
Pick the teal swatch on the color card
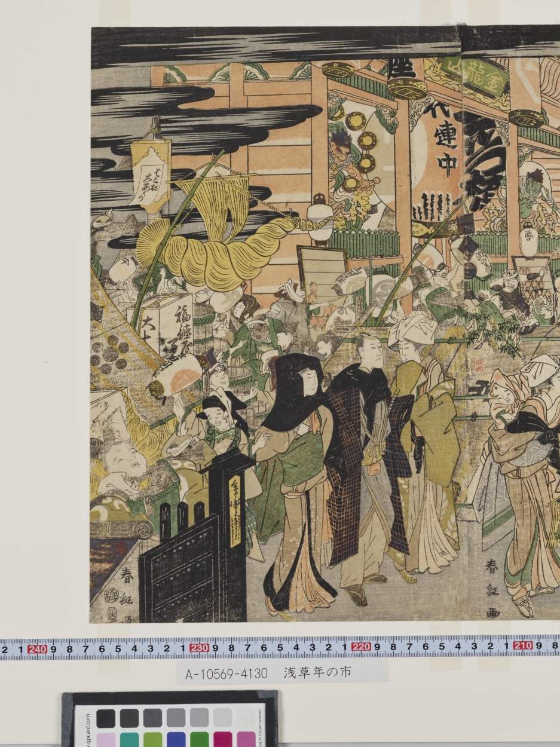click(x=129, y=740)
